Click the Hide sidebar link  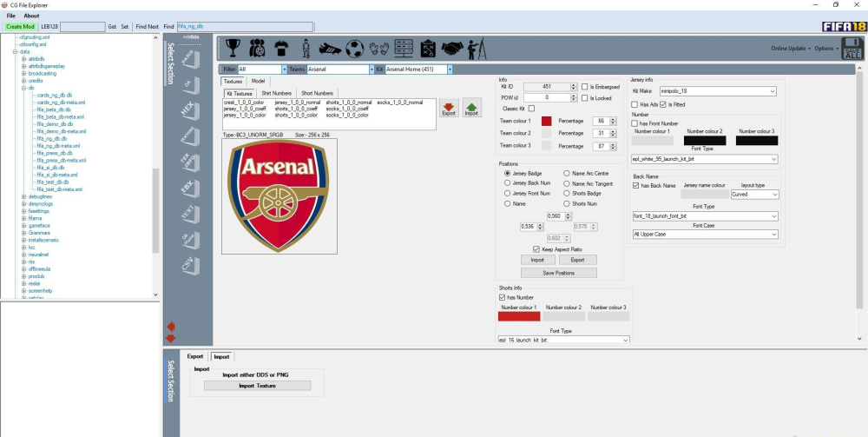pyautogui.click(x=191, y=37)
